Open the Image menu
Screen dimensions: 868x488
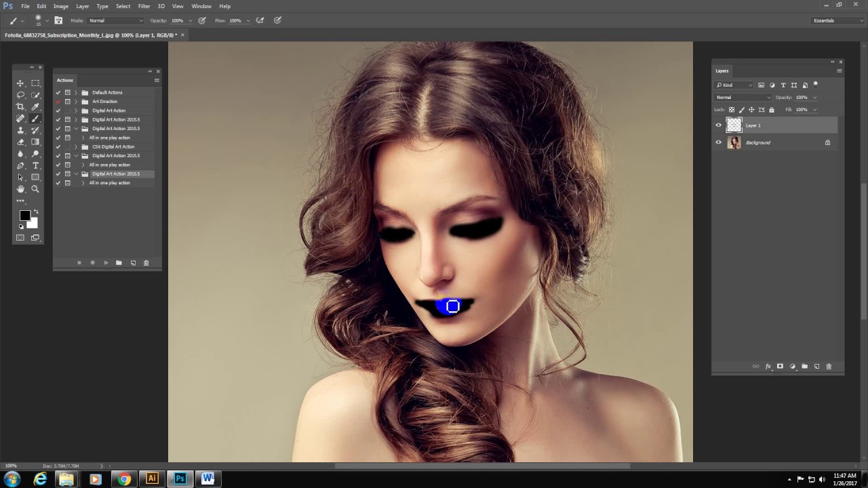(61, 6)
